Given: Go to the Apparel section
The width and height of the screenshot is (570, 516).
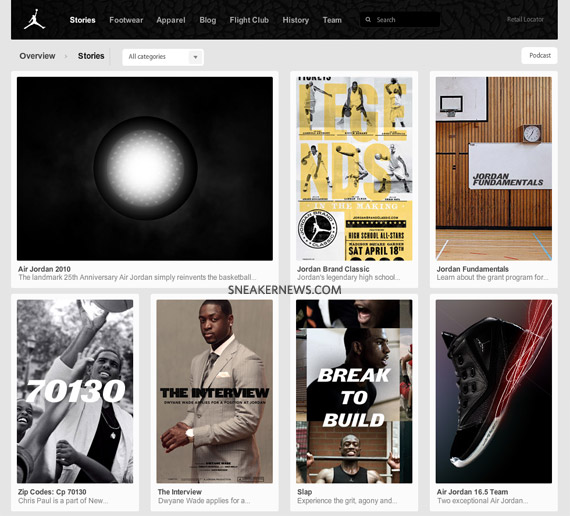Looking at the screenshot, I should [x=171, y=20].
